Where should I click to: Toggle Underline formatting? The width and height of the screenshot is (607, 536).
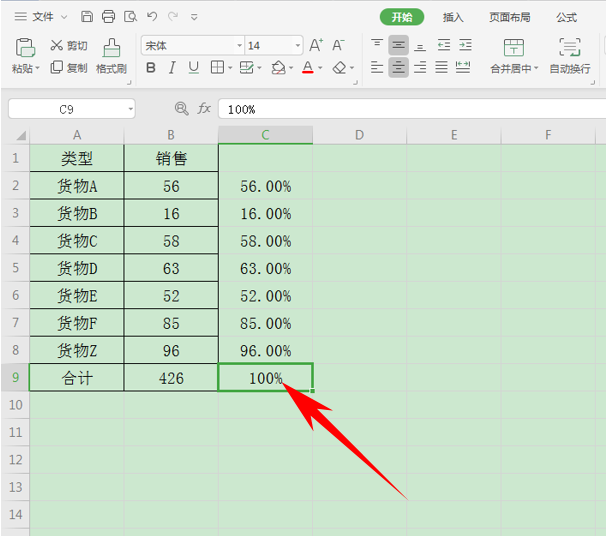coord(194,68)
